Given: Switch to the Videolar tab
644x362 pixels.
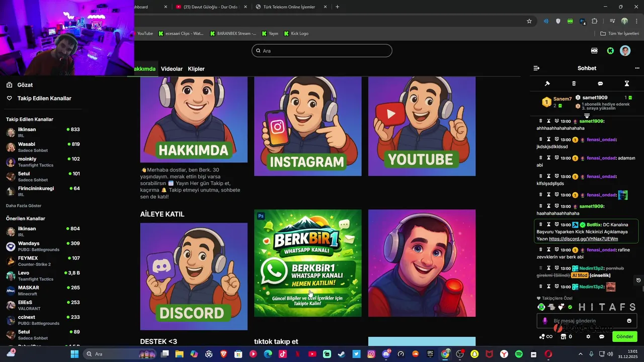Looking at the screenshot, I should (x=172, y=69).
